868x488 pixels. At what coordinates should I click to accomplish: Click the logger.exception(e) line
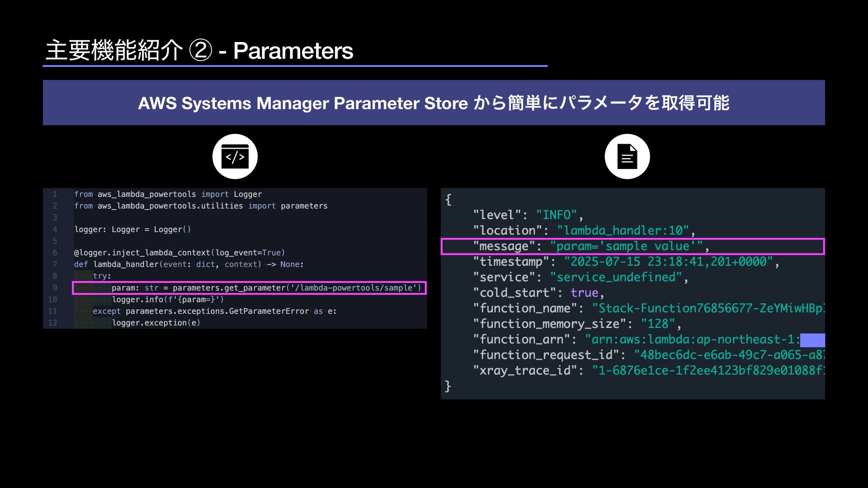pos(156,323)
